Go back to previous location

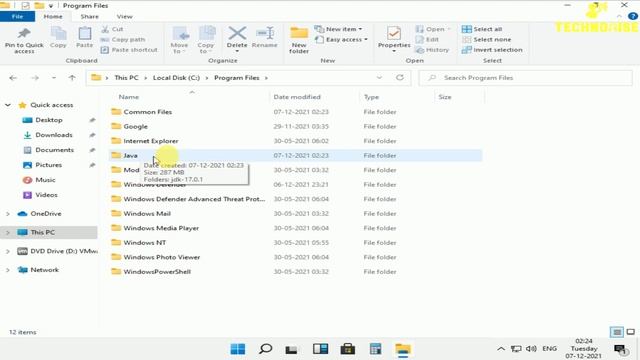(x=13, y=78)
